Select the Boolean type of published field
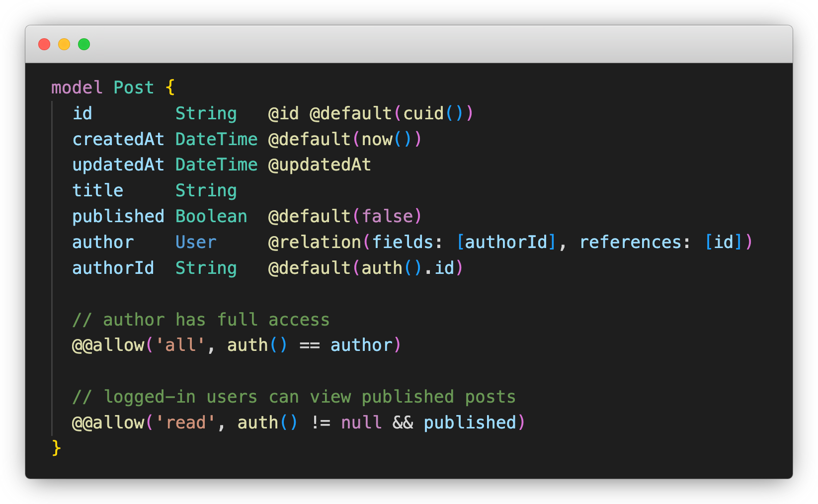Screen dimensions: 818x504 [x=211, y=216]
